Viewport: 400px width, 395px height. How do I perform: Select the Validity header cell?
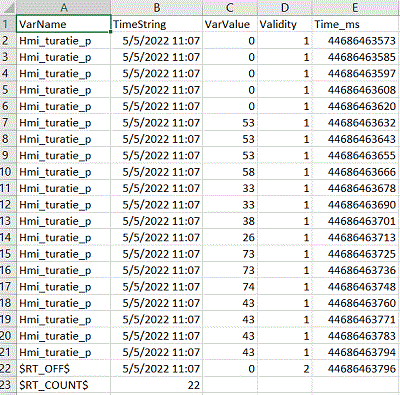[285, 24]
